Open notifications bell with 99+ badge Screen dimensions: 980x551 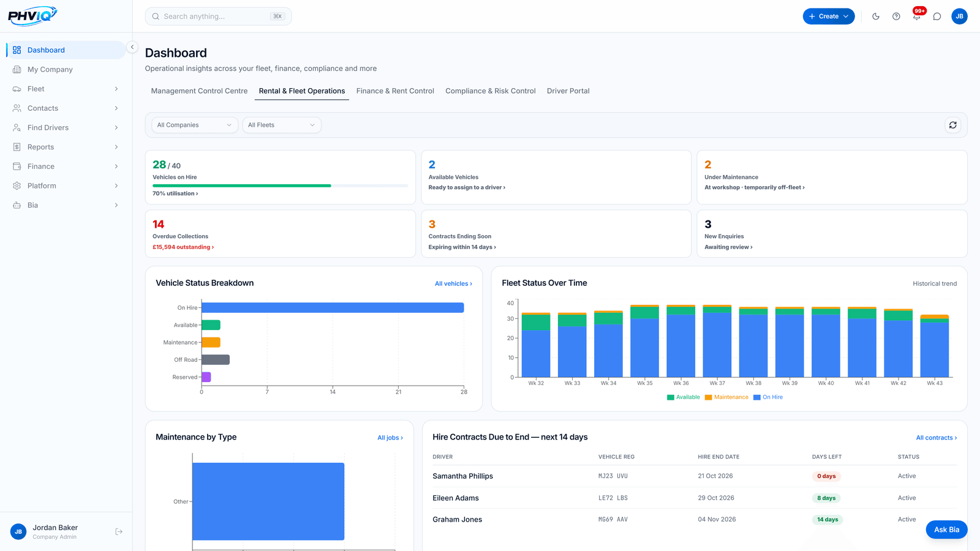(x=917, y=15)
